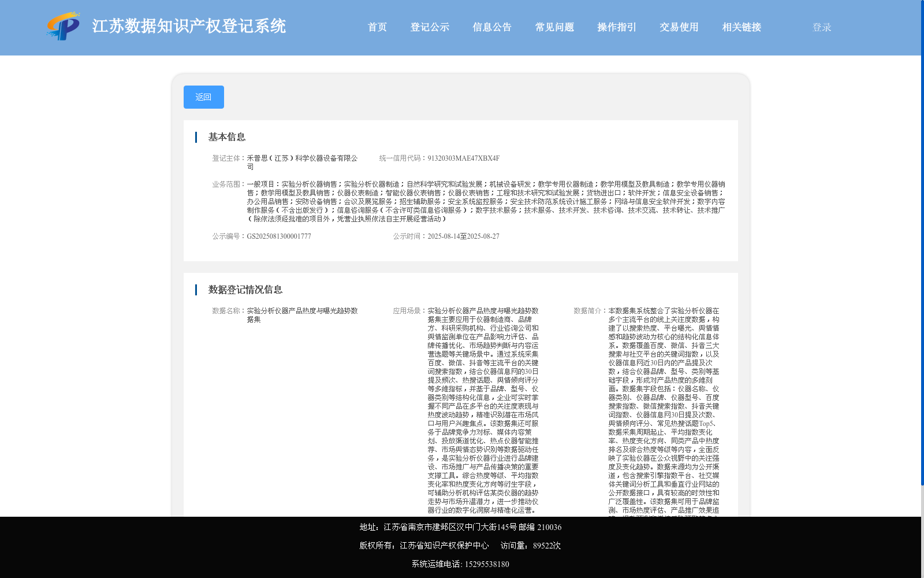924x578 pixels.
Task: Click the 统一信用代码 label
Action: pyautogui.click(x=403, y=158)
